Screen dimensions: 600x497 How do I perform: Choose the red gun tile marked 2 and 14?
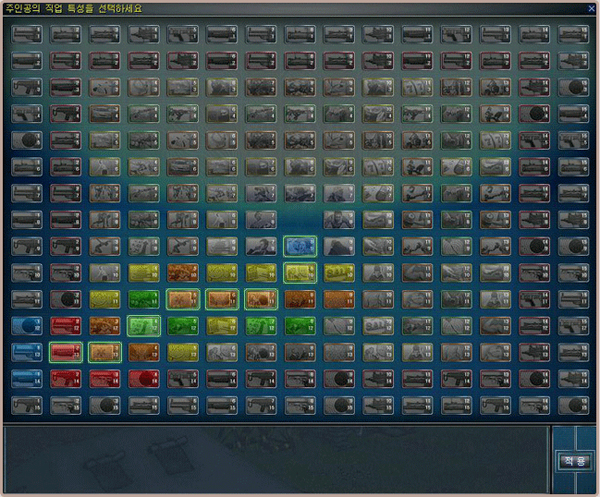pos(66,379)
